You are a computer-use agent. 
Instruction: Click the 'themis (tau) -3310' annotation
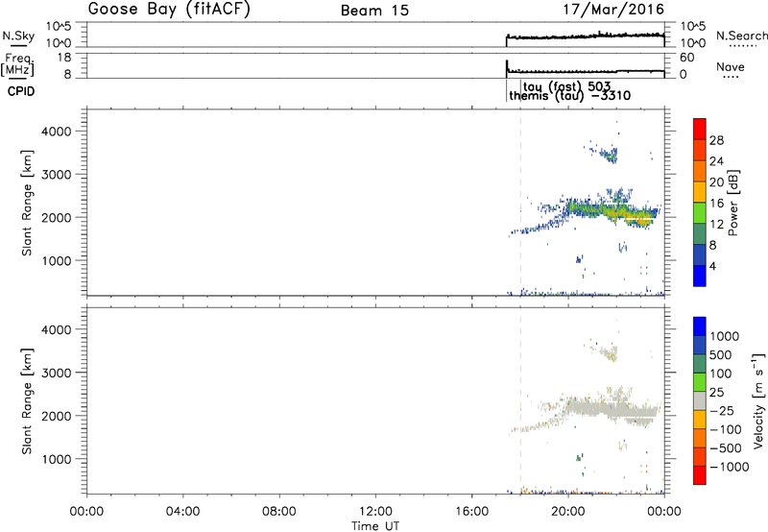(569, 95)
